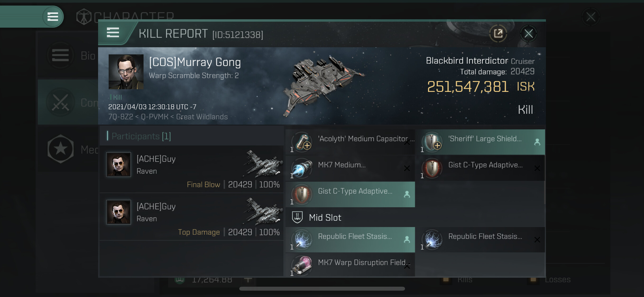Select the Top Damage Raven ship image
Screen dimensions: 644x297
click(263, 212)
